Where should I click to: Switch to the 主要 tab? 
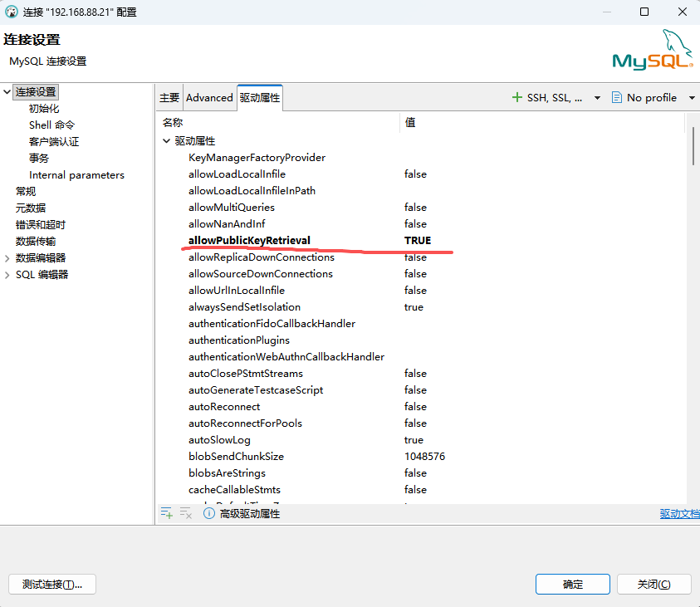coord(169,98)
